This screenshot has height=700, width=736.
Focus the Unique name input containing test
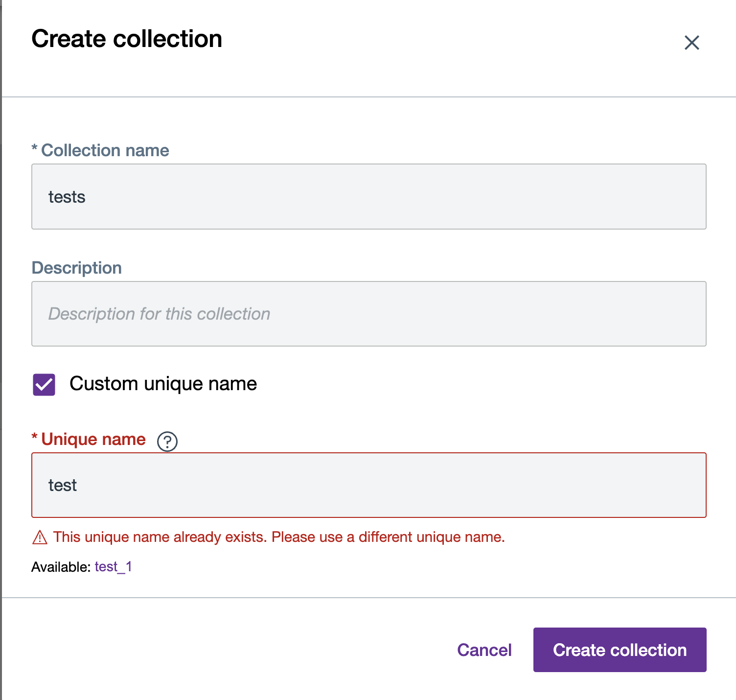[368, 485]
